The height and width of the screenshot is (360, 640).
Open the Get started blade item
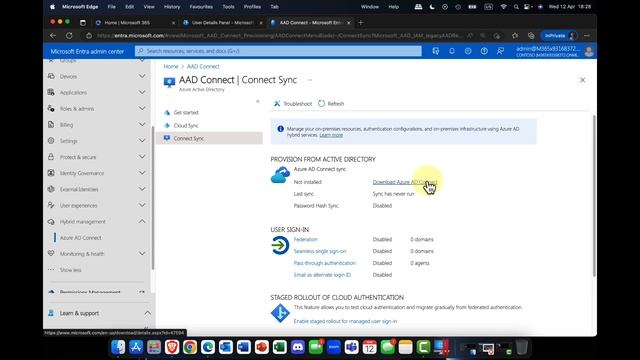(186, 113)
